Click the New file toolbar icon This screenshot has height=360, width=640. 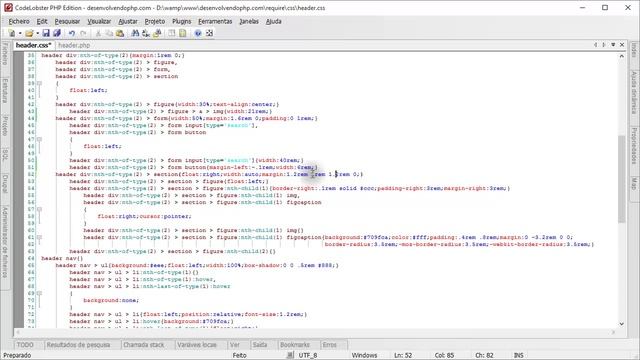(12, 33)
